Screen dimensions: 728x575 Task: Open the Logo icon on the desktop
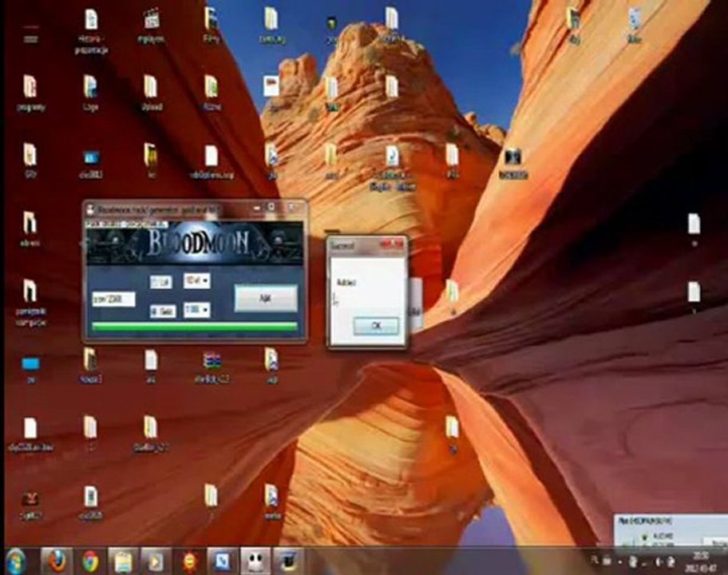[x=90, y=93]
